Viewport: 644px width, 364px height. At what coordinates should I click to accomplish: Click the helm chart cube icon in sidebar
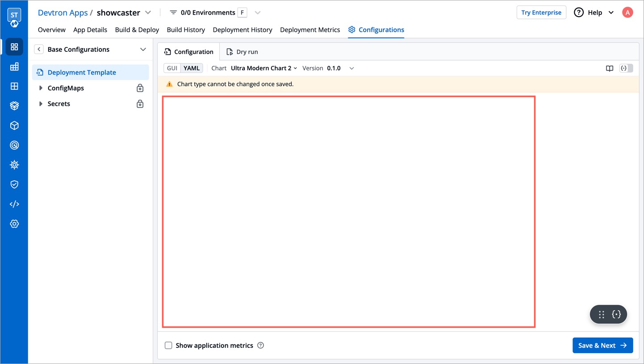click(x=14, y=126)
